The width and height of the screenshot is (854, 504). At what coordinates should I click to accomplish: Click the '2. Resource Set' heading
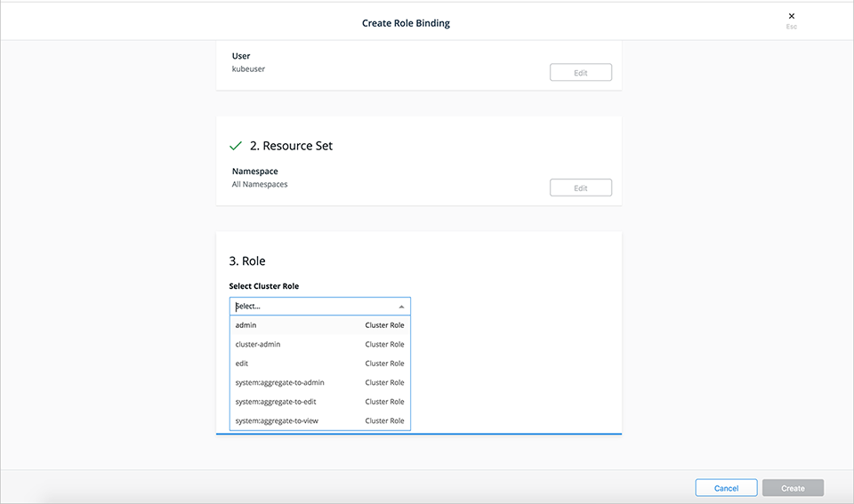[291, 146]
